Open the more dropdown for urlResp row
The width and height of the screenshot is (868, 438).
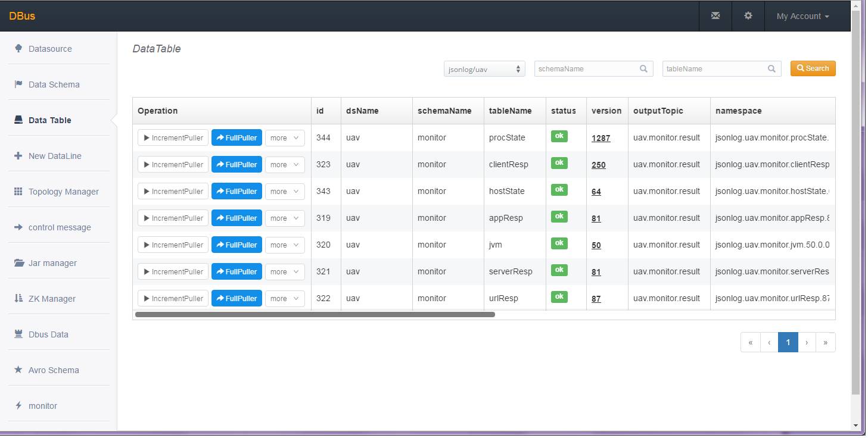tap(285, 299)
